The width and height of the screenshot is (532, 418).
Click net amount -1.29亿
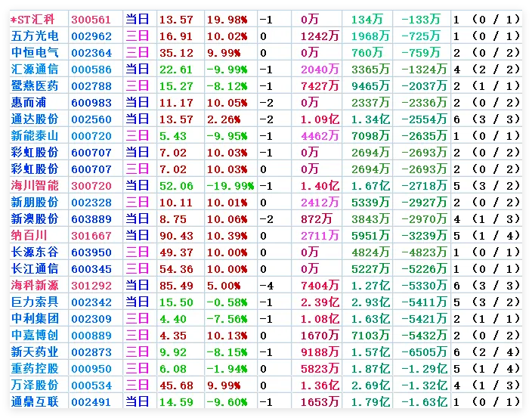click(424, 368)
